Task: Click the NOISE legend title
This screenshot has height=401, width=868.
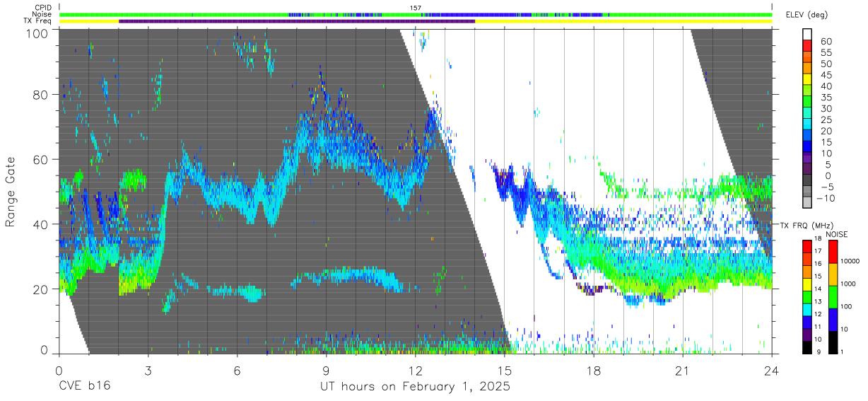Action: coord(838,234)
